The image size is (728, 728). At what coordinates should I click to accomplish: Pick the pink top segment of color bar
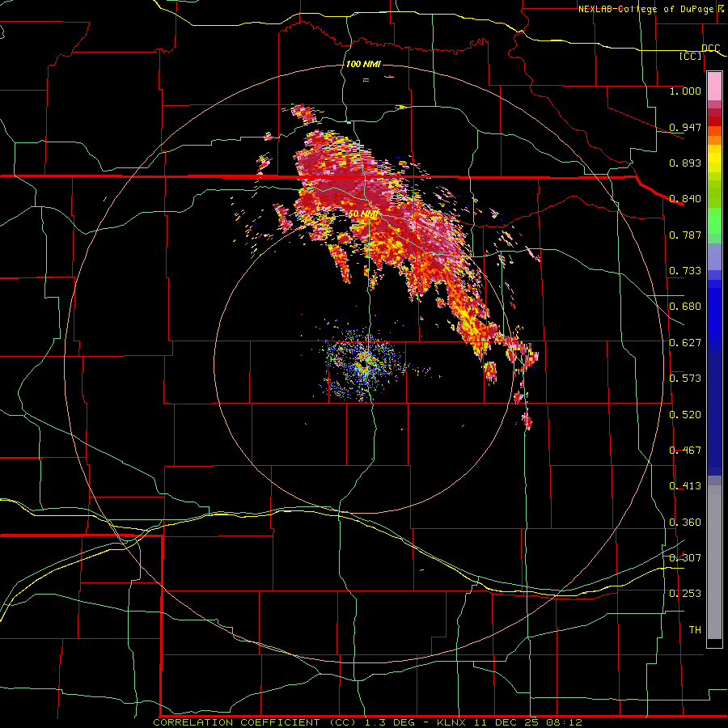[714, 87]
